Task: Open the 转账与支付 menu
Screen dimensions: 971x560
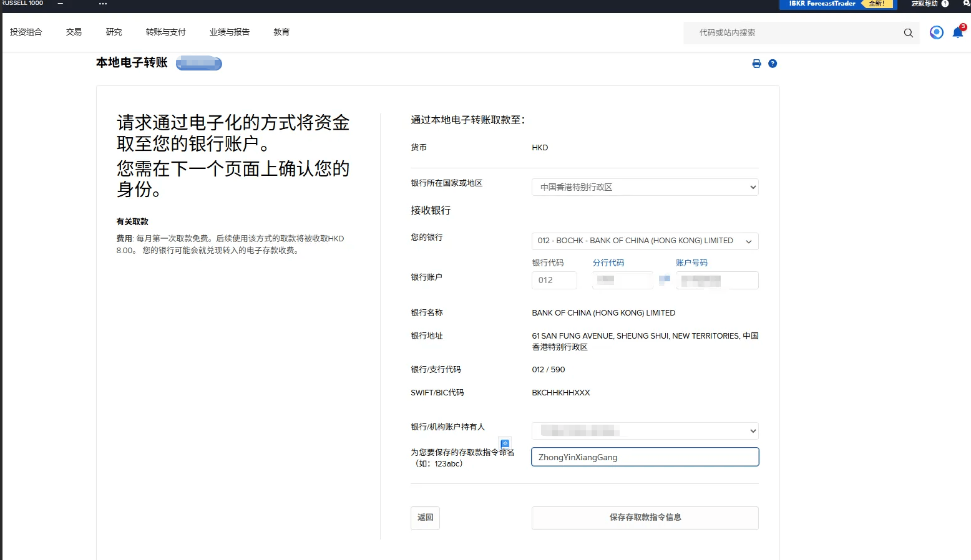Action: (165, 32)
